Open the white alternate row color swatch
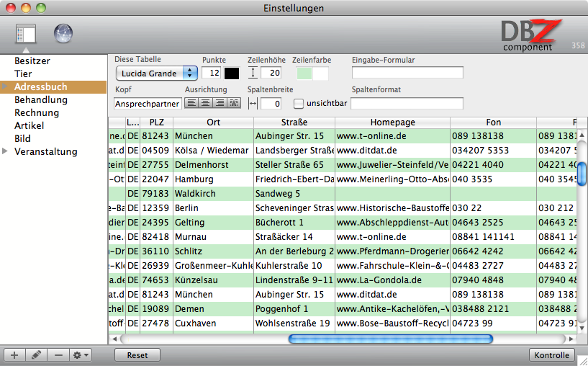588x366 pixels. 320,73
